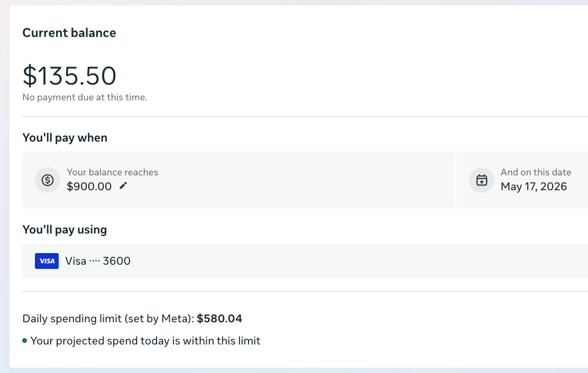Select the Current balance heading

(69, 33)
